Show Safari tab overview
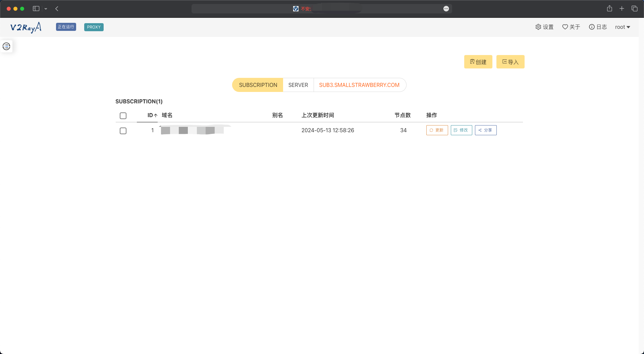This screenshot has height=354, width=644. tap(634, 9)
